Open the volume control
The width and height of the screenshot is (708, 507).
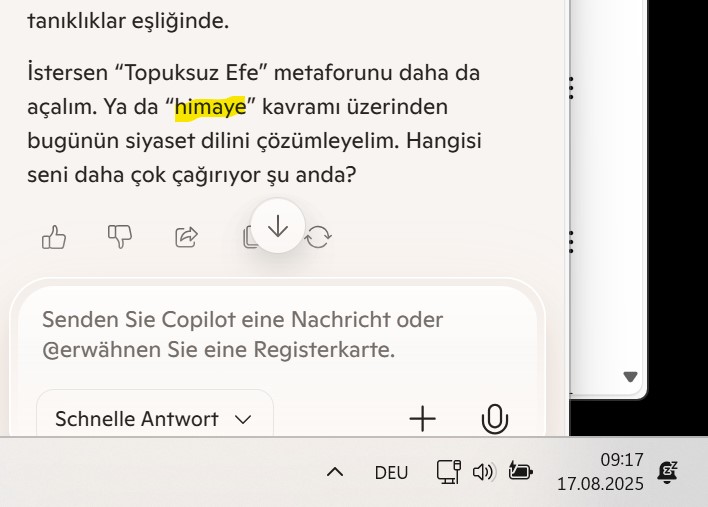pos(483,472)
